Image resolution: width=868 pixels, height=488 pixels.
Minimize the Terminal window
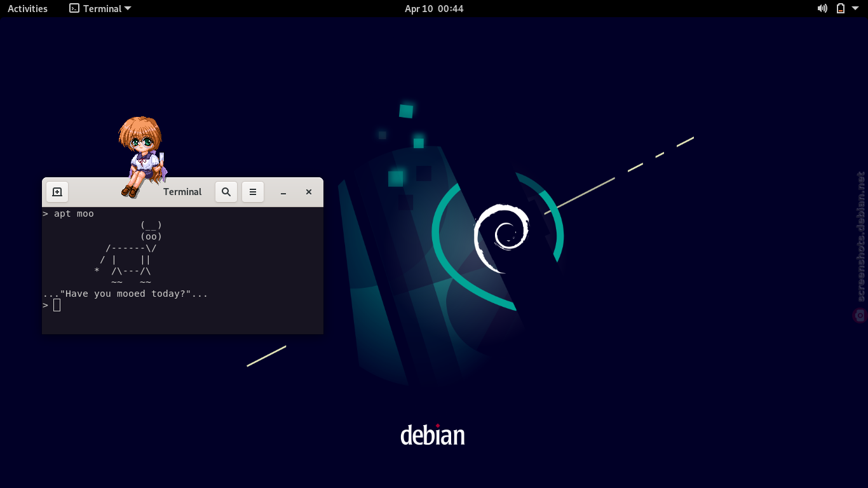tap(283, 192)
